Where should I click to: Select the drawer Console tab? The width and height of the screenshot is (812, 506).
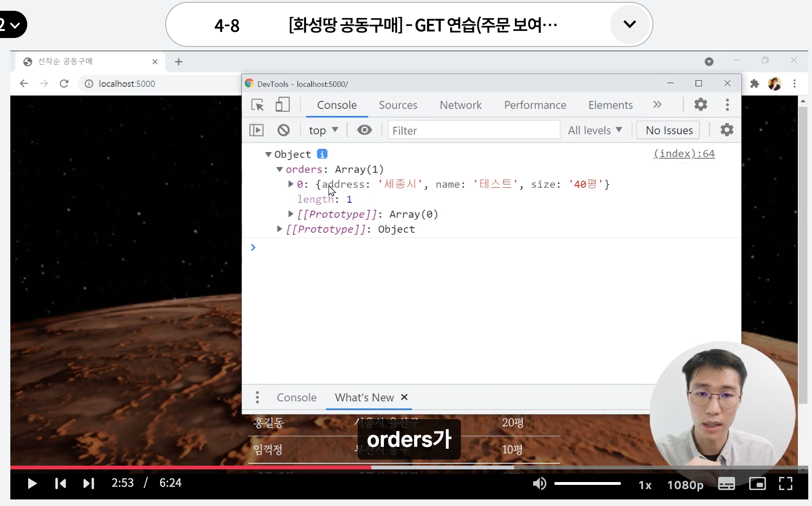(297, 397)
